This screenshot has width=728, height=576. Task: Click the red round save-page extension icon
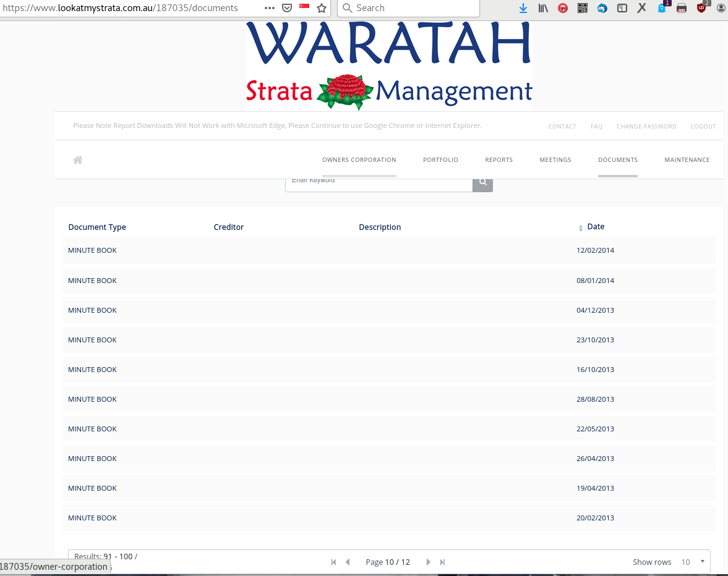click(x=563, y=8)
